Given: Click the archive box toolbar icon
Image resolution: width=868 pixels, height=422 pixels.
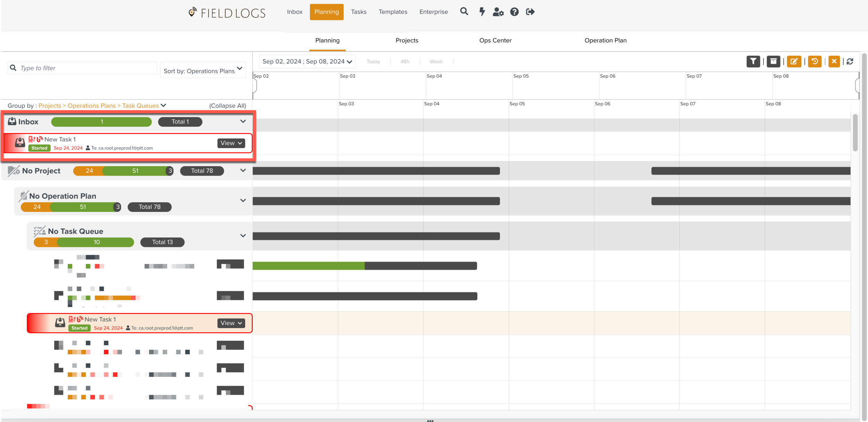Looking at the screenshot, I should pos(773,61).
